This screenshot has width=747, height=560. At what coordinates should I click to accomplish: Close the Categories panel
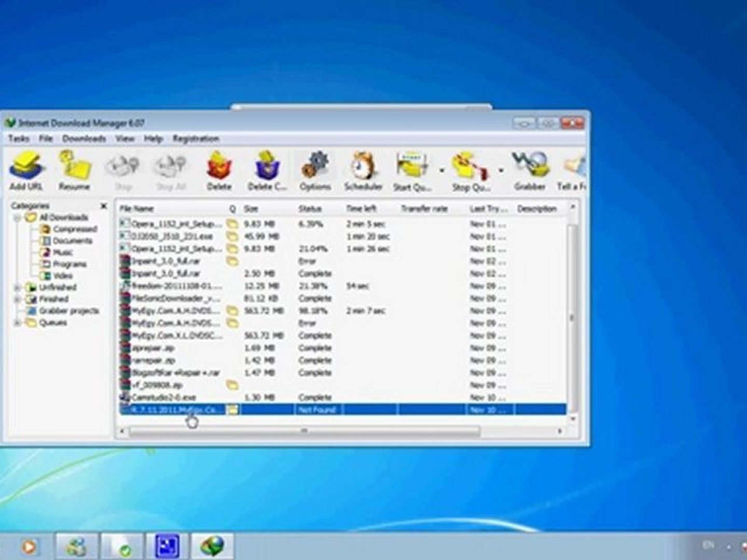point(103,206)
